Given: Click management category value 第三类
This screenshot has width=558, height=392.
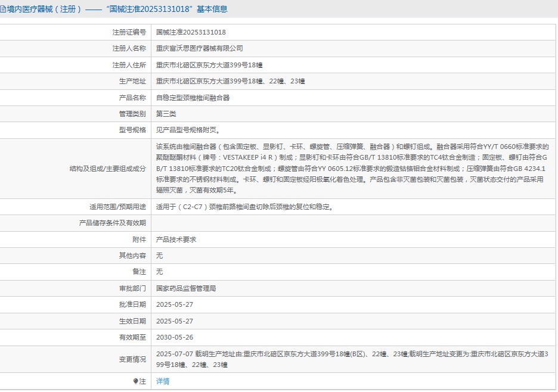Looking at the screenshot, I should point(166,114).
